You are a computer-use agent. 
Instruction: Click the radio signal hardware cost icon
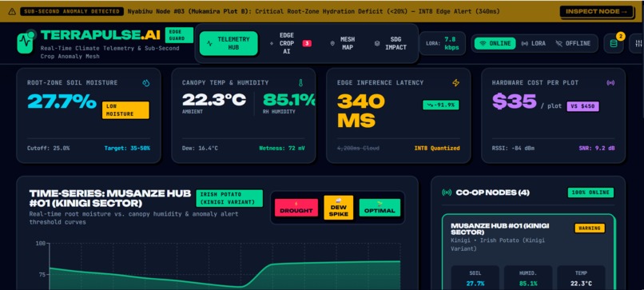pos(610,83)
